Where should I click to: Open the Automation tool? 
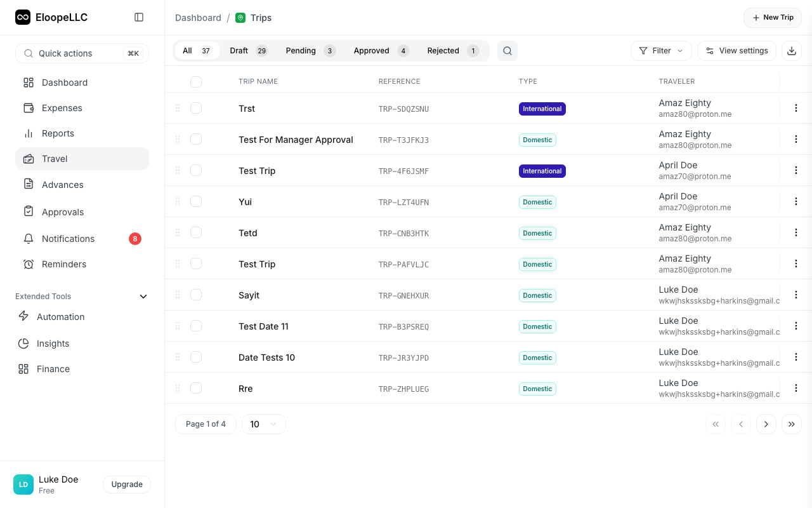click(x=60, y=317)
